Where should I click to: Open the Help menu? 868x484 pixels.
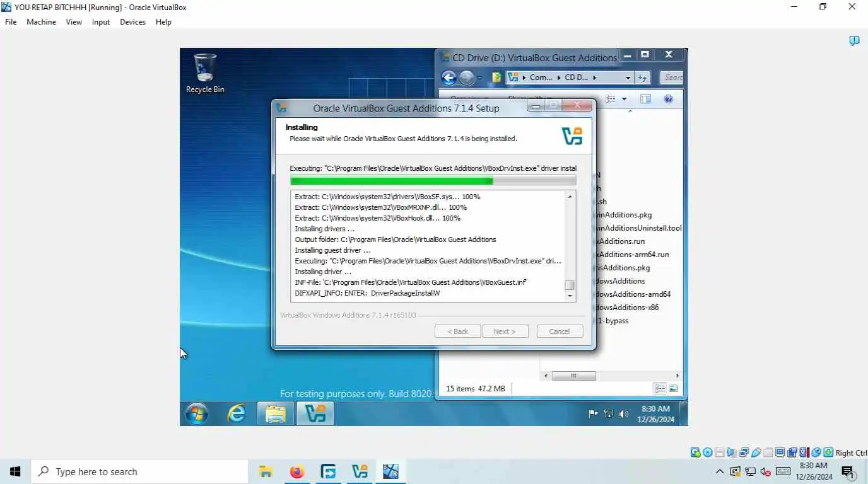[x=163, y=21]
